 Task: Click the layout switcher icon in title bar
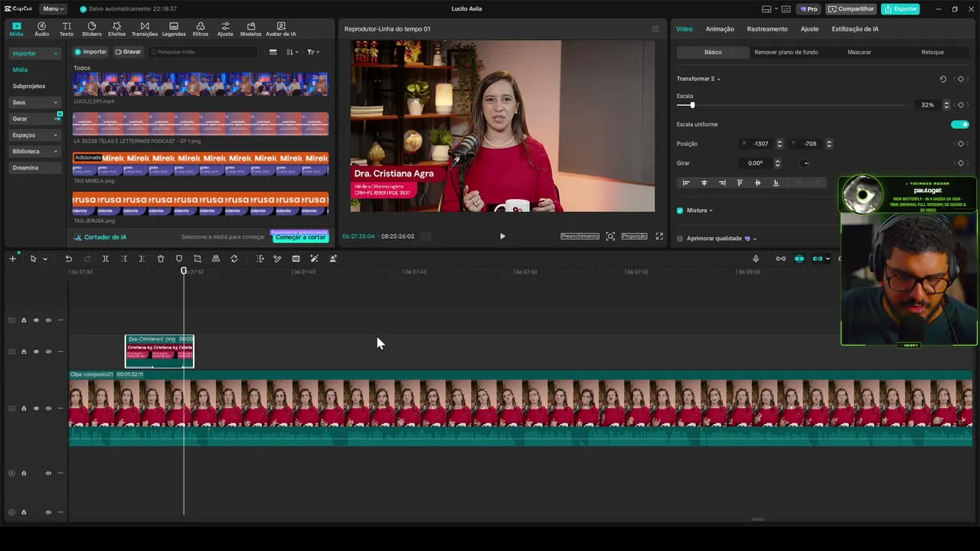tap(766, 9)
